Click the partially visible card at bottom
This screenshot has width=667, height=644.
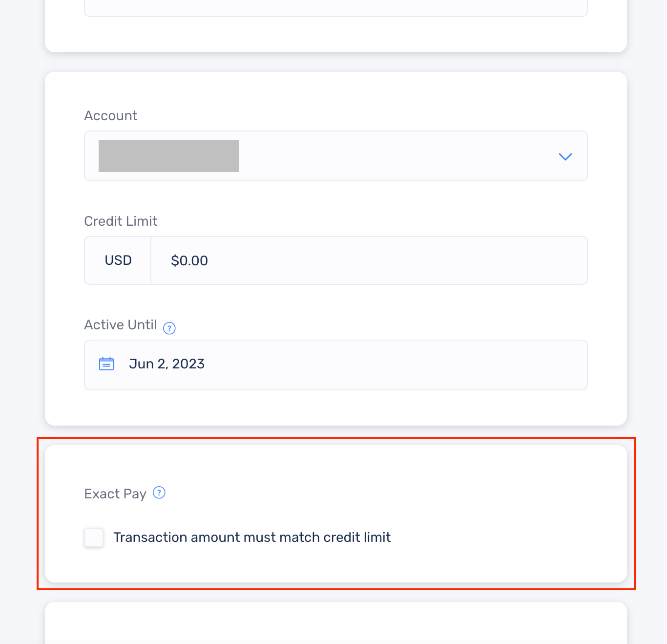click(336, 623)
